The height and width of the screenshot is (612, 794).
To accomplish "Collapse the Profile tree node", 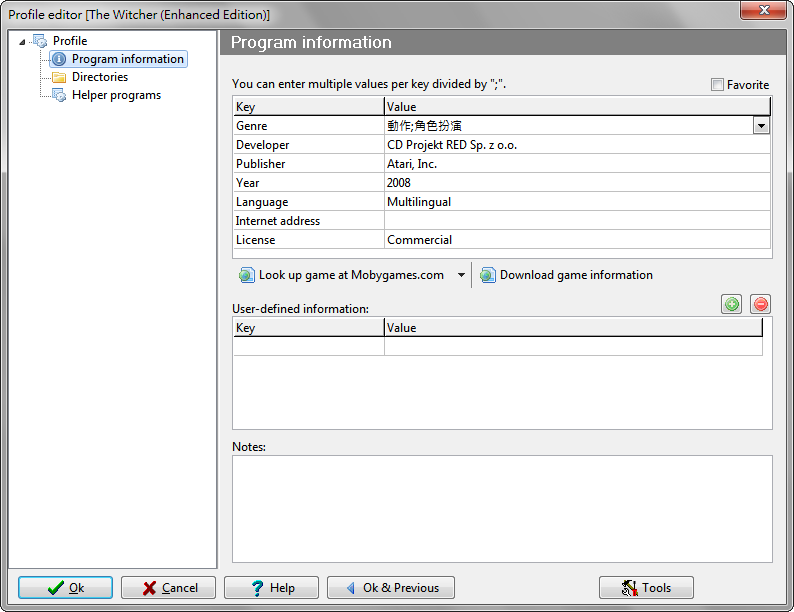I will pos(22,42).
